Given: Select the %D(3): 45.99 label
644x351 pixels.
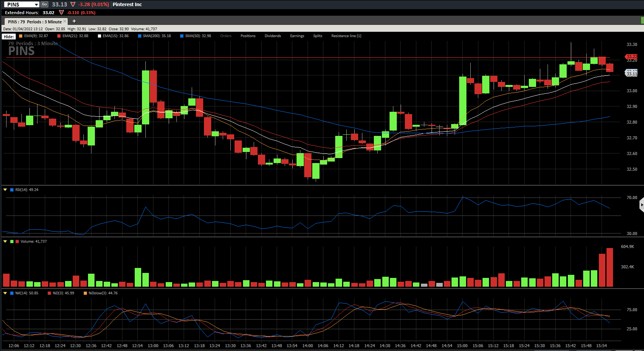Looking at the screenshot, I should pos(64,293).
